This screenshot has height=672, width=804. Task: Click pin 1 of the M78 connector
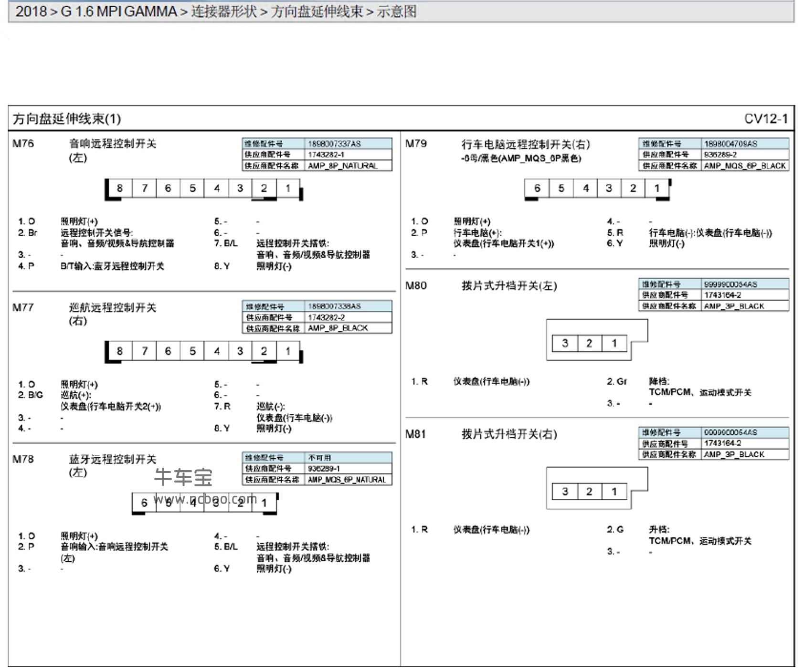pyautogui.click(x=264, y=503)
